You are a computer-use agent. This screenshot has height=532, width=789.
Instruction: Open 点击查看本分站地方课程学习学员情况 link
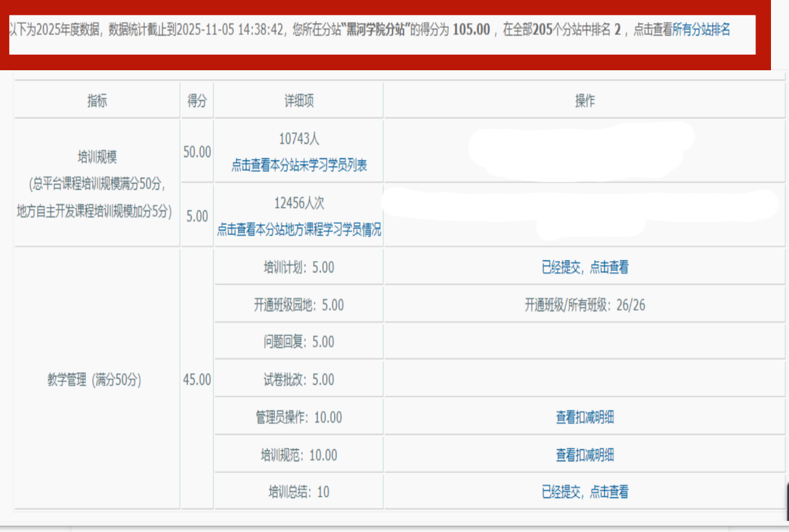point(299,230)
